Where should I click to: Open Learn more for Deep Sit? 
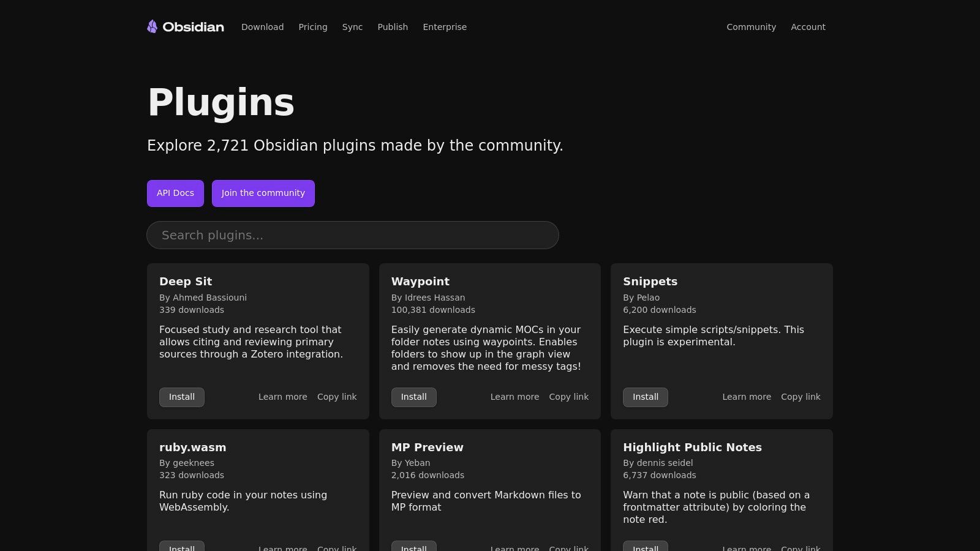(x=282, y=397)
